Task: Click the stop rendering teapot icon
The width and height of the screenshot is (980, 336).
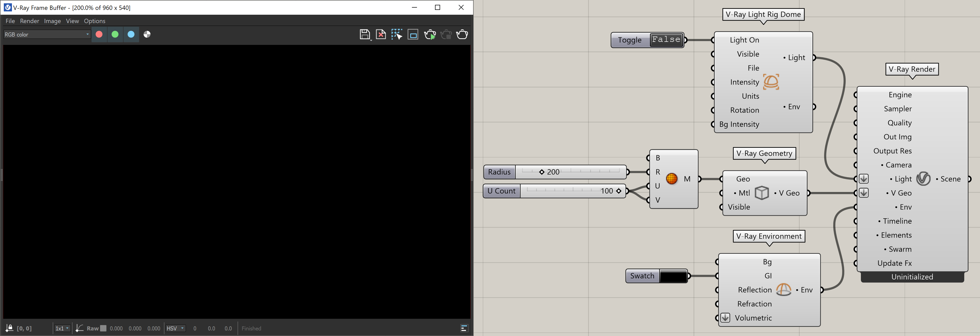Action: pyautogui.click(x=446, y=34)
